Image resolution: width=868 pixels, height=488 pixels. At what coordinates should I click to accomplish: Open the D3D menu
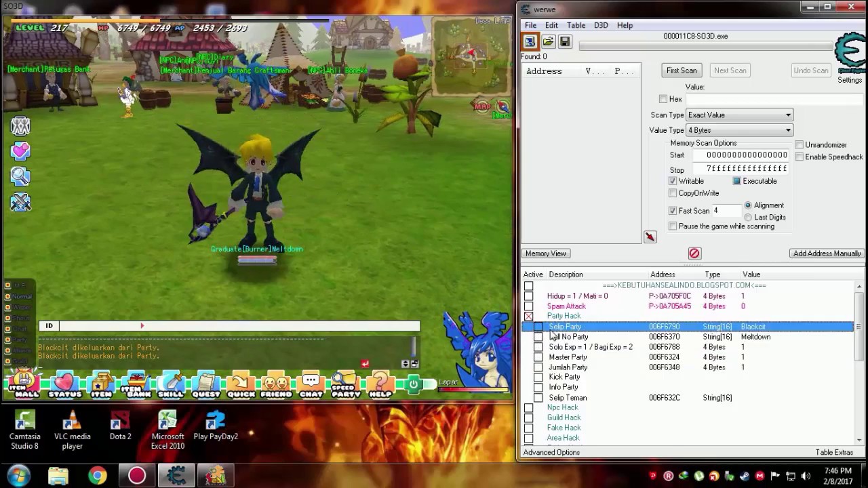601,26
